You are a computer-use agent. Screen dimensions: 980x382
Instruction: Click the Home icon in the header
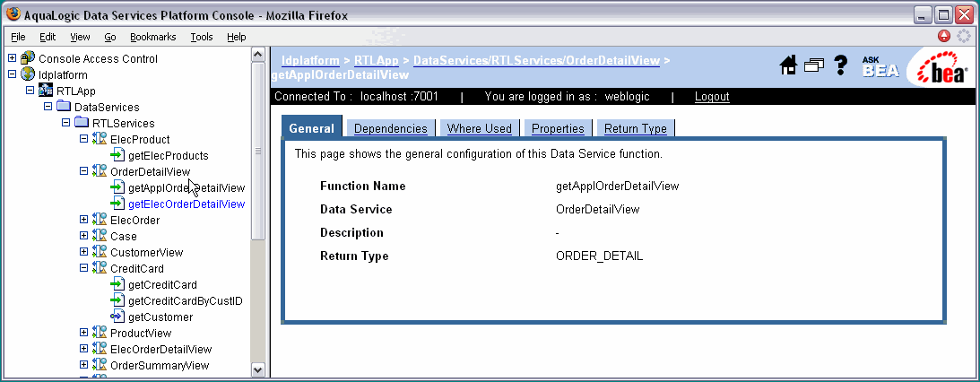click(789, 65)
